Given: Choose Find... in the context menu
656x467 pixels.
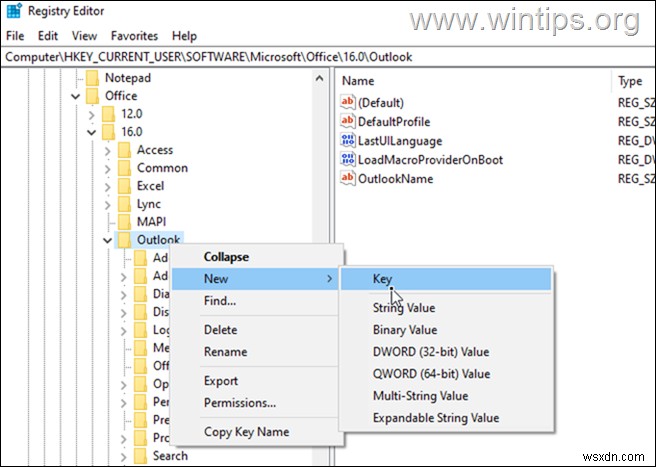Looking at the screenshot, I should pyautogui.click(x=257, y=300).
